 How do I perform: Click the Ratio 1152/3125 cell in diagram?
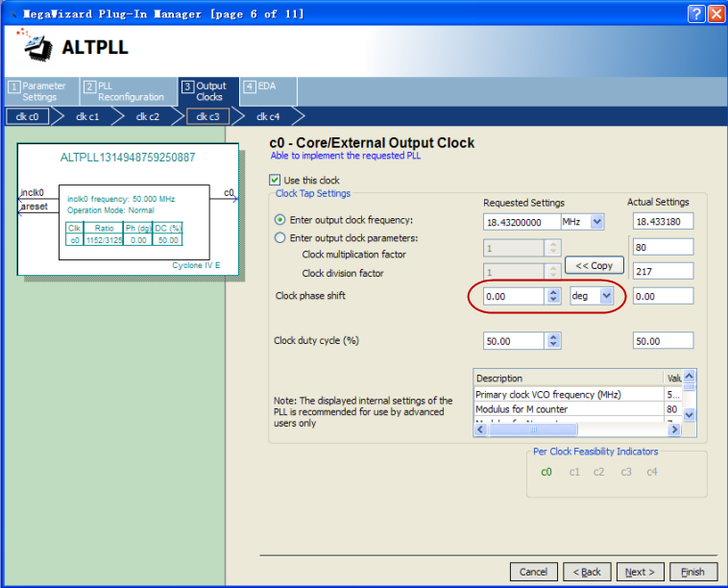click(104, 240)
